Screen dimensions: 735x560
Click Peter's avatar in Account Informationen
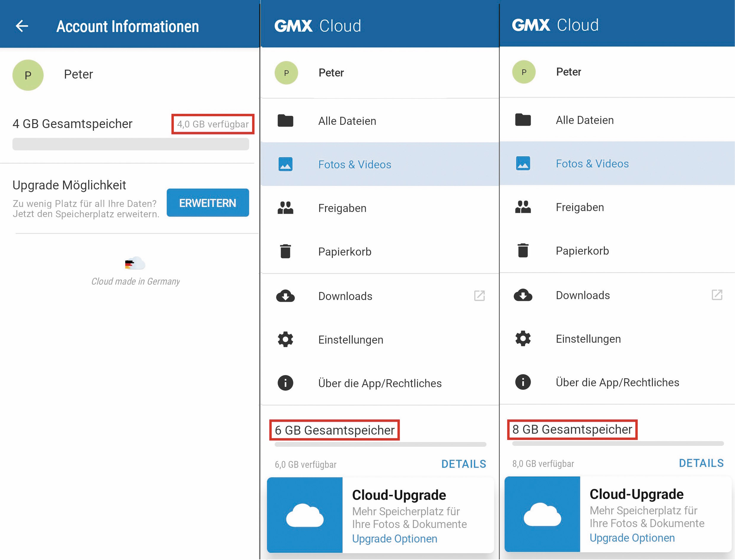[x=28, y=75]
